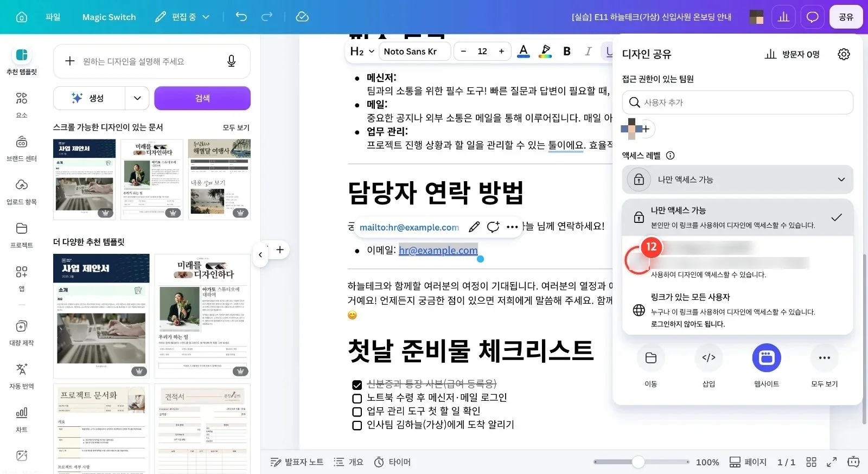Open share settings gear icon
This screenshot has width=868, height=474.
[x=844, y=54]
